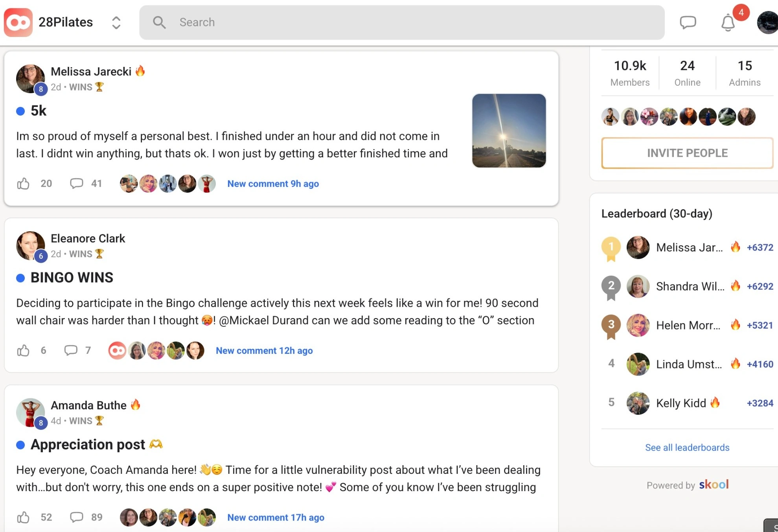The width and height of the screenshot is (778, 532).
Task: Like Eleanore Clark's BINGO WINS post
Action: pyautogui.click(x=24, y=350)
